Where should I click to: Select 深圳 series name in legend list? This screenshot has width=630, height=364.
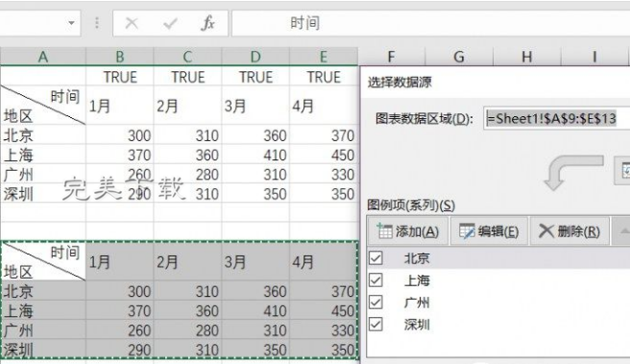[417, 325]
